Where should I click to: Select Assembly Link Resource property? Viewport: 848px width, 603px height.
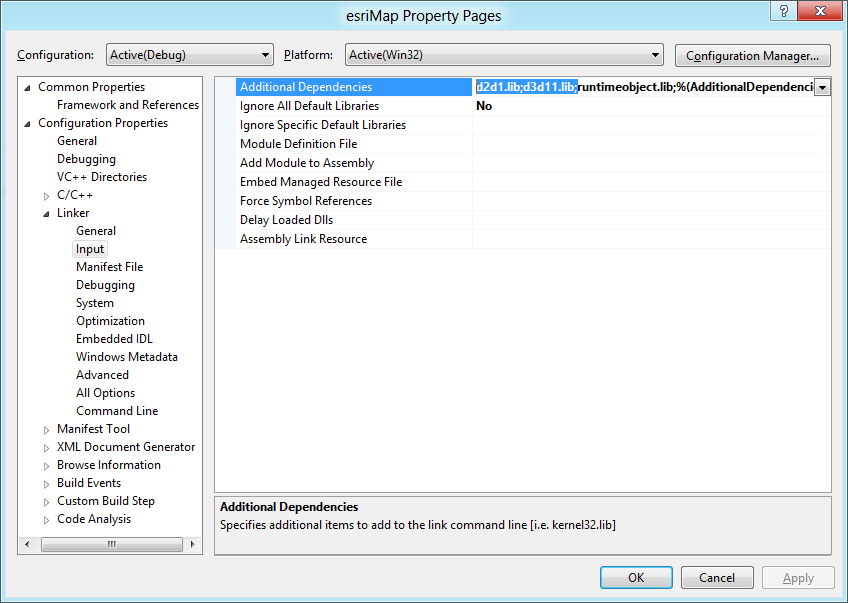[x=354, y=238]
